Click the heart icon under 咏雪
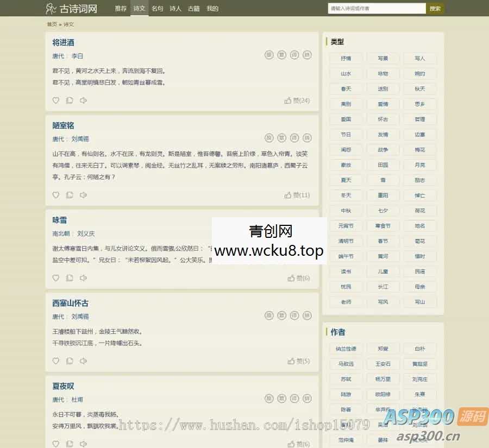This screenshot has height=448, width=489. 56,278
